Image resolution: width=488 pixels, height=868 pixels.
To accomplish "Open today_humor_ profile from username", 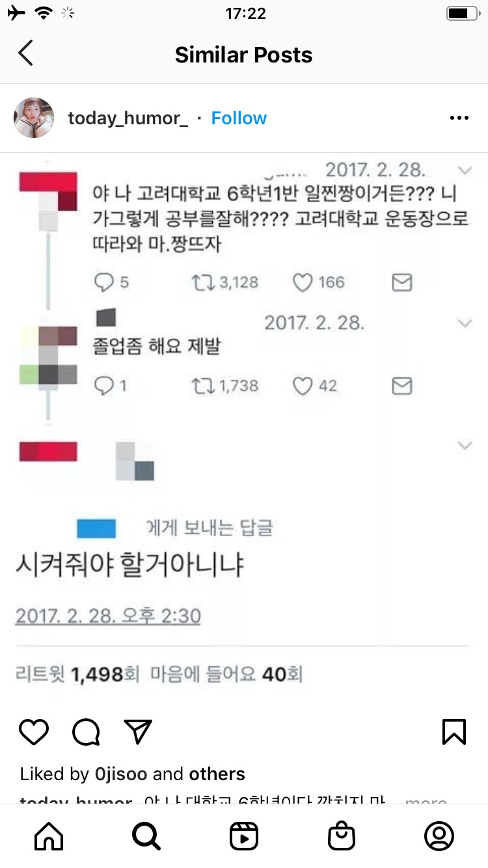I will pyautogui.click(x=128, y=118).
